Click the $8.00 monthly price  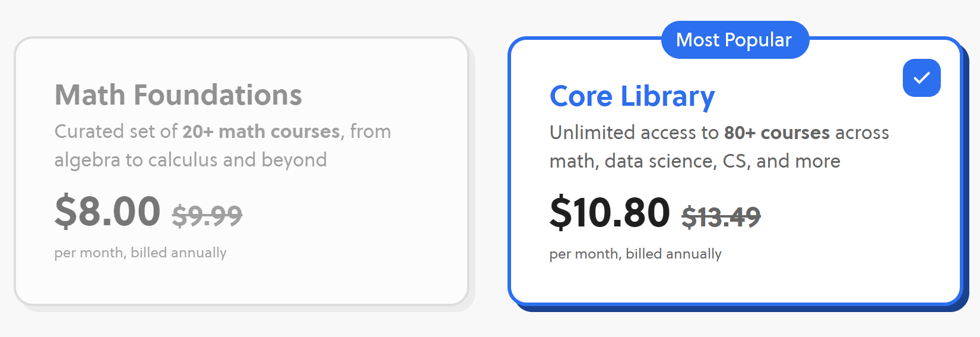[x=107, y=211]
